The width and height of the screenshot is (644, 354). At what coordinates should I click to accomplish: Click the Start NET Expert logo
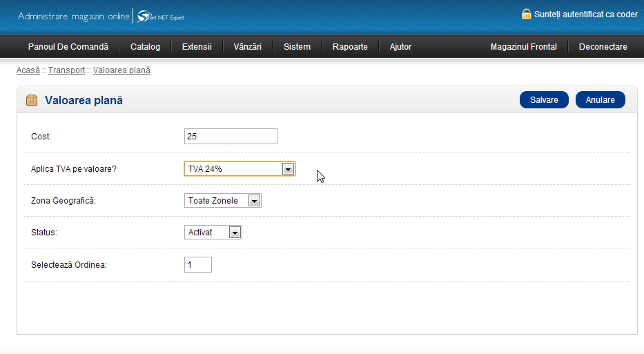tap(161, 16)
